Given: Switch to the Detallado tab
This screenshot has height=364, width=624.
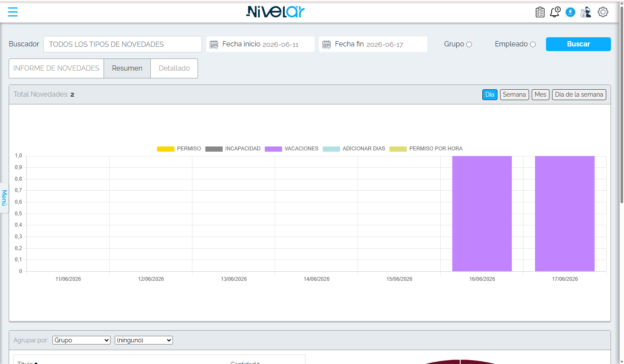Looking at the screenshot, I should 174,68.
